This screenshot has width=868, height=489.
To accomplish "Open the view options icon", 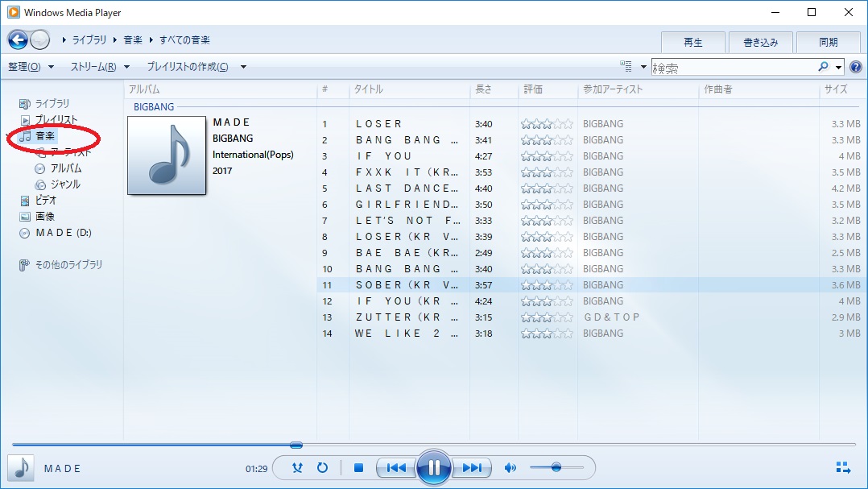I will (626, 66).
